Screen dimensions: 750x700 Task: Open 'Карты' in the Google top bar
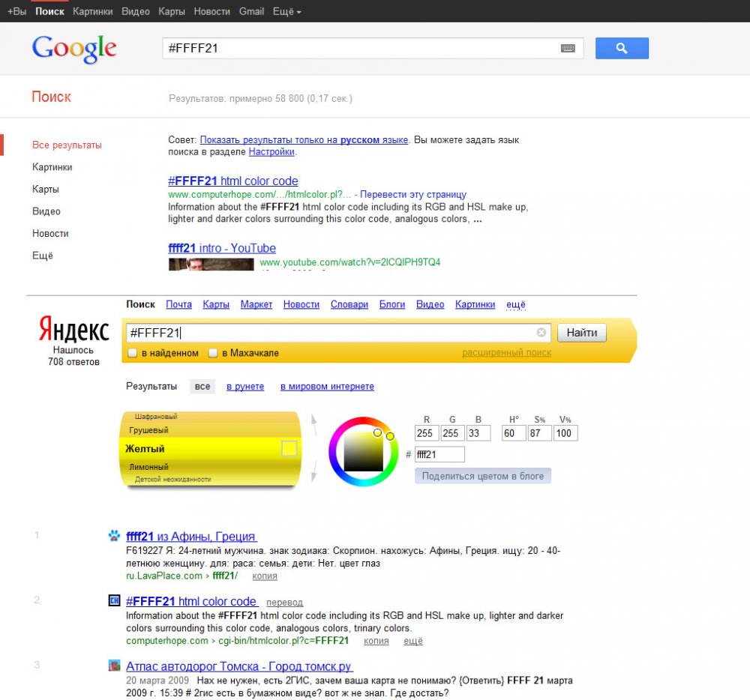click(172, 11)
